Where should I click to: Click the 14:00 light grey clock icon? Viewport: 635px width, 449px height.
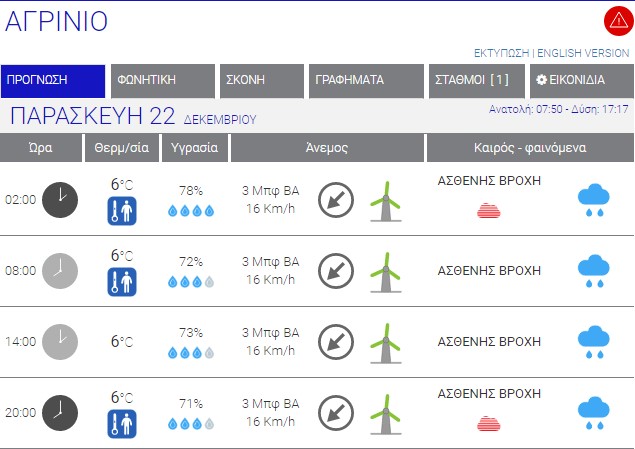tap(59, 342)
